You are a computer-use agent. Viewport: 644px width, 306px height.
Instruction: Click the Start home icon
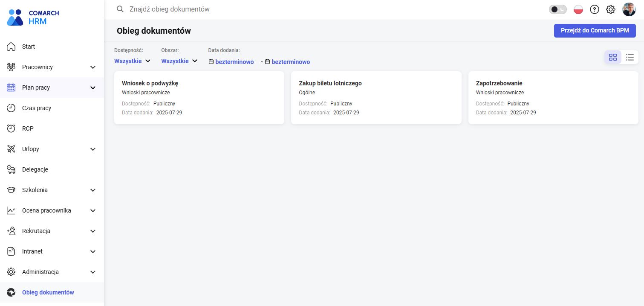tap(12, 47)
